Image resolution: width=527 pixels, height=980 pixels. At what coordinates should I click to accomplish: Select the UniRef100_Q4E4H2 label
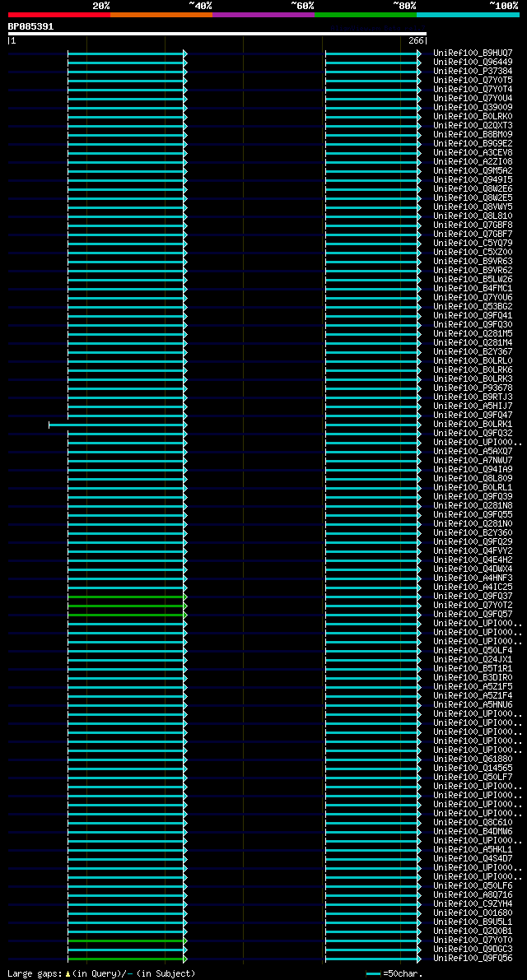click(x=473, y=560)
